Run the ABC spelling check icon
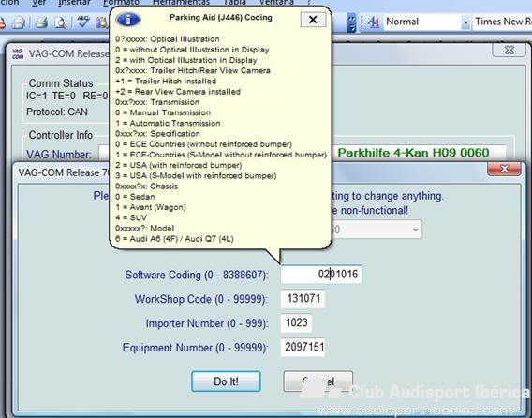The width and height of the screenshot is (532, 418). tap(82, 22)
